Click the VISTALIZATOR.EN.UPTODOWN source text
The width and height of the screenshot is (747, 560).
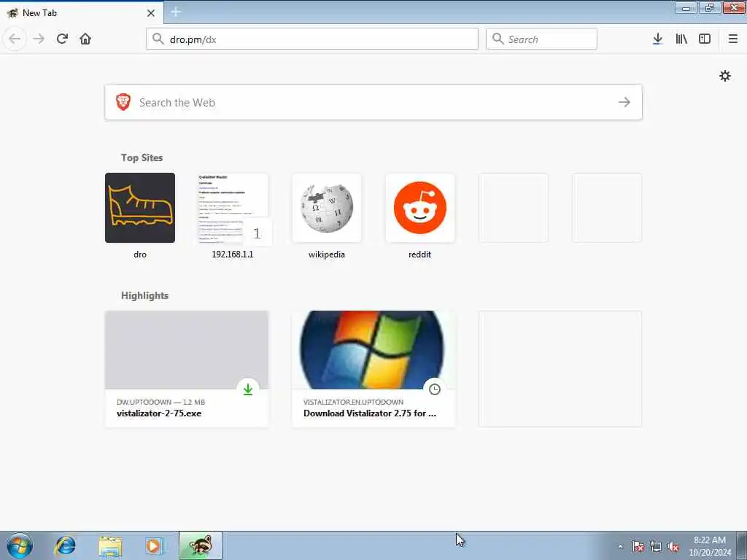353,402
